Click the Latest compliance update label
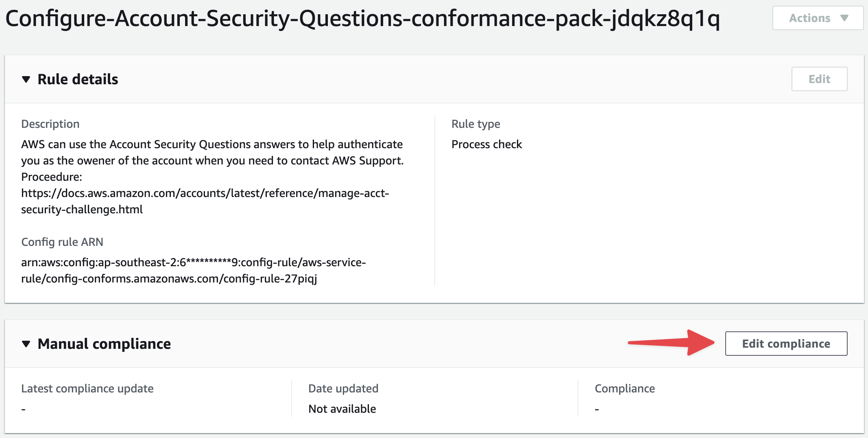Image resolution: width=868 pixels, height=438 pixels. point(87,389)
